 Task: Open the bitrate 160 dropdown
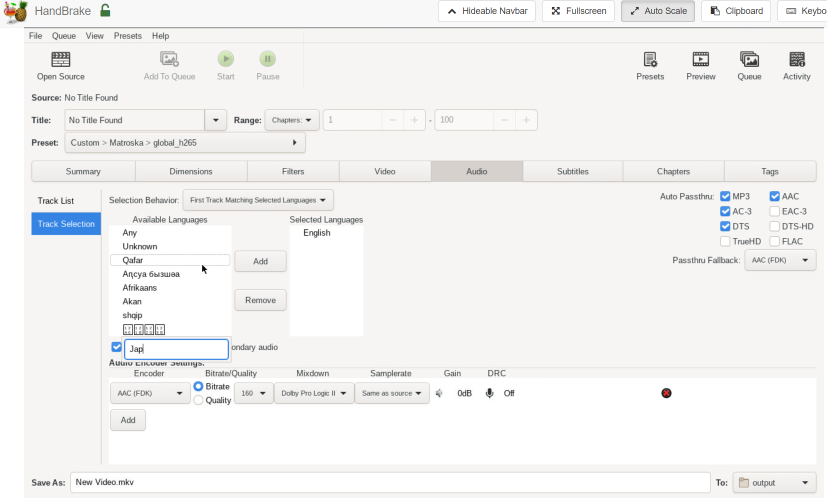253,393
